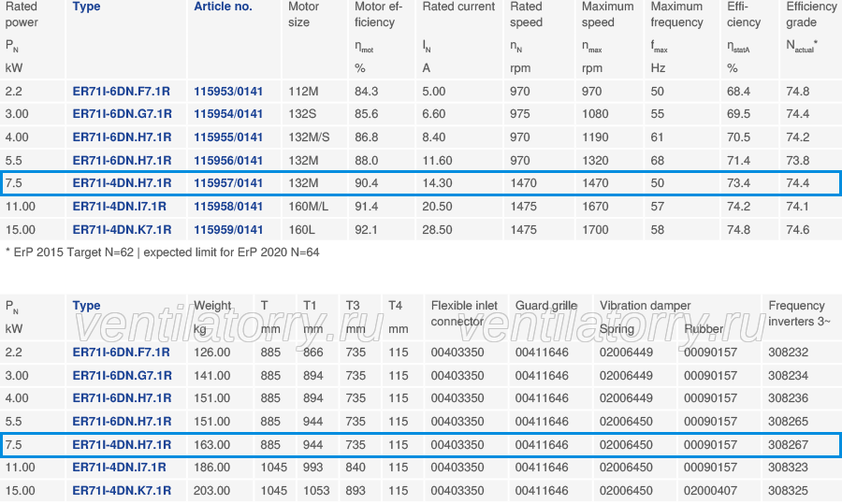The width and height of the screenshot is (842, 504).
Task: Open article number 115958/0141 link
Action: click(228, 206)
